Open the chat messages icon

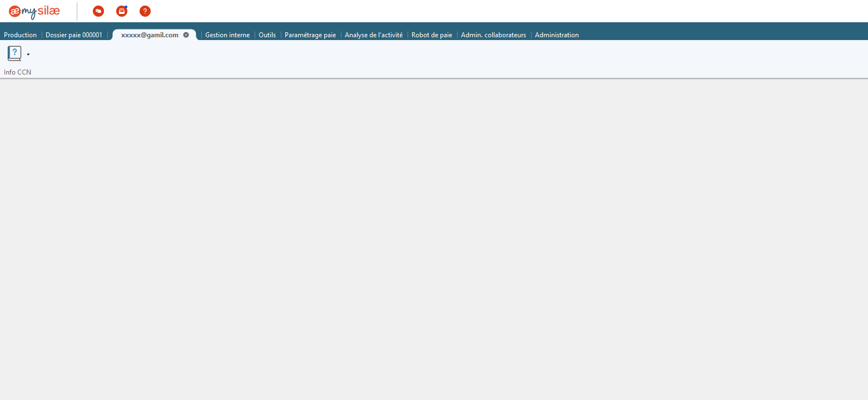98,11
